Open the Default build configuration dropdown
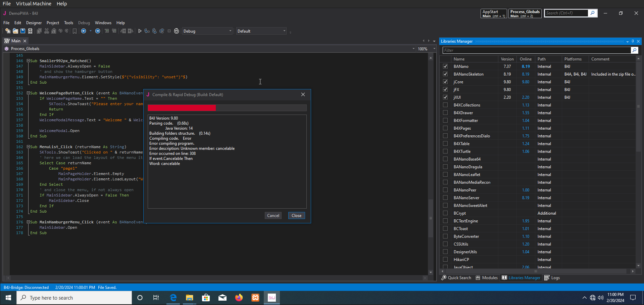Screen dimensions: 644x305 tap(261, 31)
